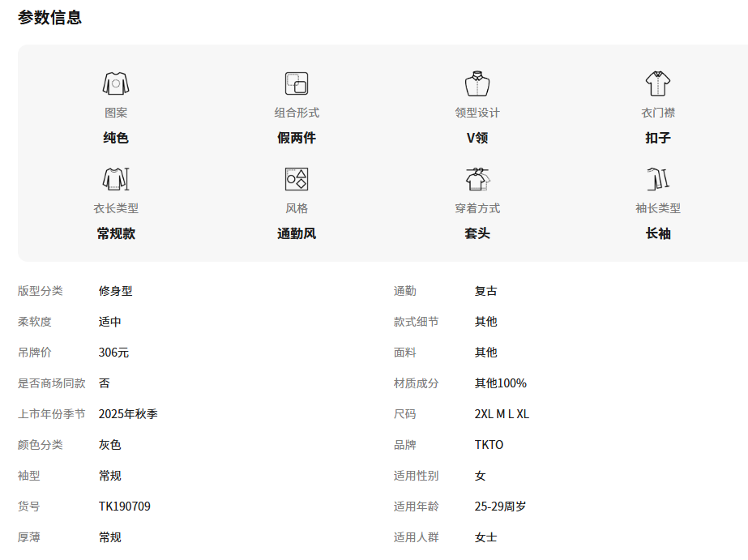
Task: Click the 袖长类型 sleeve length icon
Action: tap(658, 179)
